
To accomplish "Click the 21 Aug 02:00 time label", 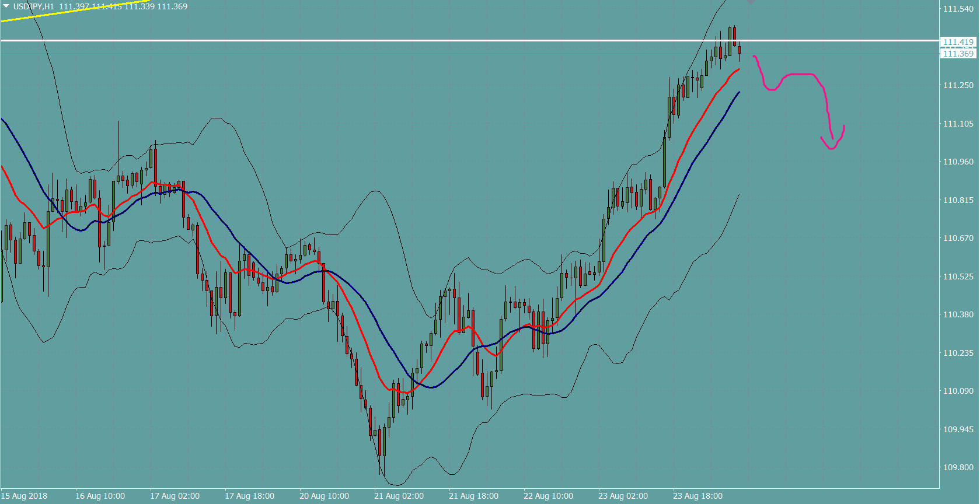I will (x=399, y=496).
